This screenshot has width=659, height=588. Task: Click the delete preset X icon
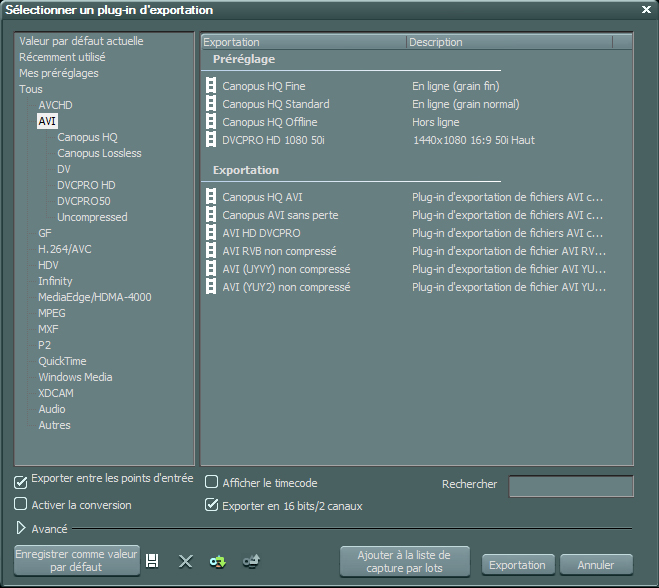click(x=185, y=561)
